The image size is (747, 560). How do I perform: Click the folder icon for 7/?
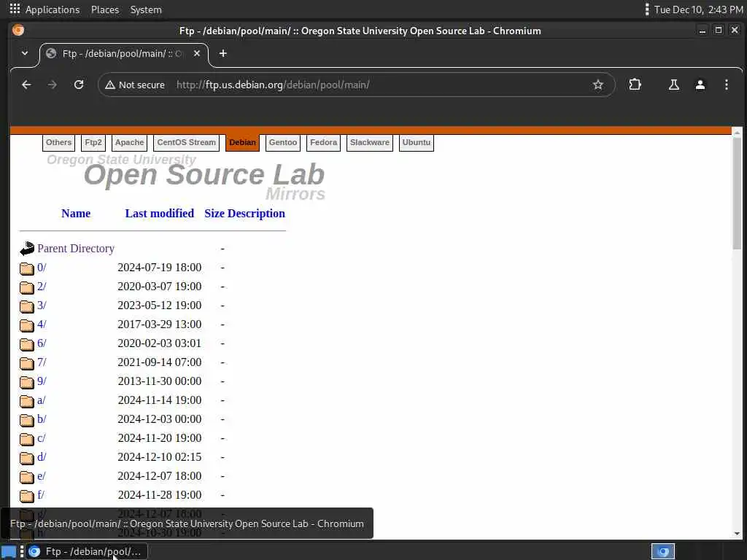(27, 363)
